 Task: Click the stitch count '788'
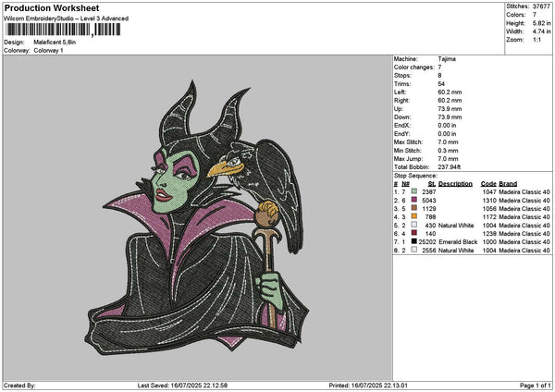coord(431,217)
